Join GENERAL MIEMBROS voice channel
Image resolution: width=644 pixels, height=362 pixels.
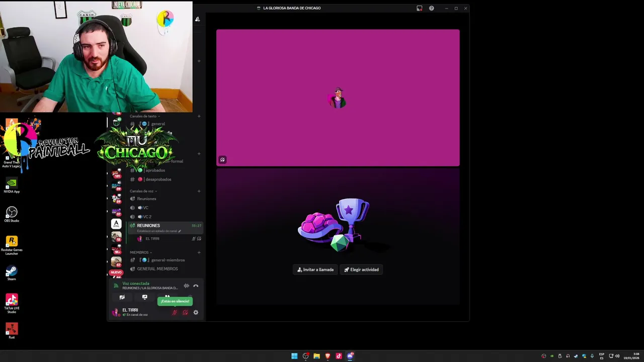[x=166, y=268]
